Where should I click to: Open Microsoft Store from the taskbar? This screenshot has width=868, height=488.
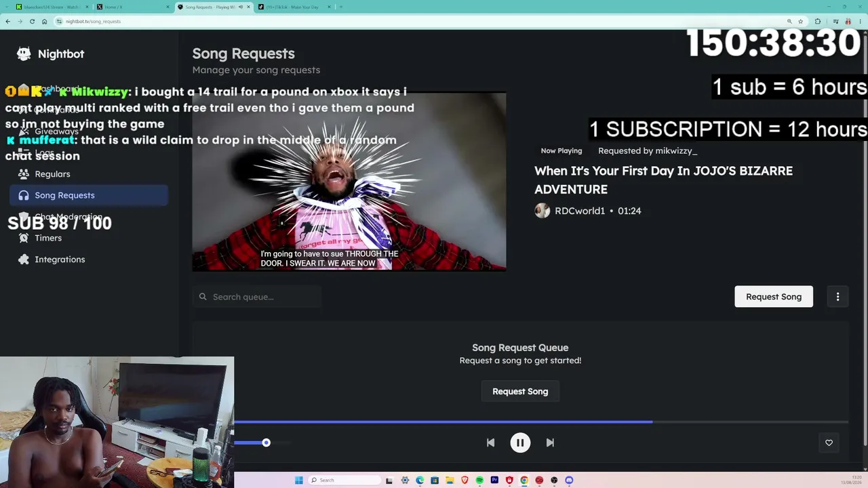(x=435, y=480)
